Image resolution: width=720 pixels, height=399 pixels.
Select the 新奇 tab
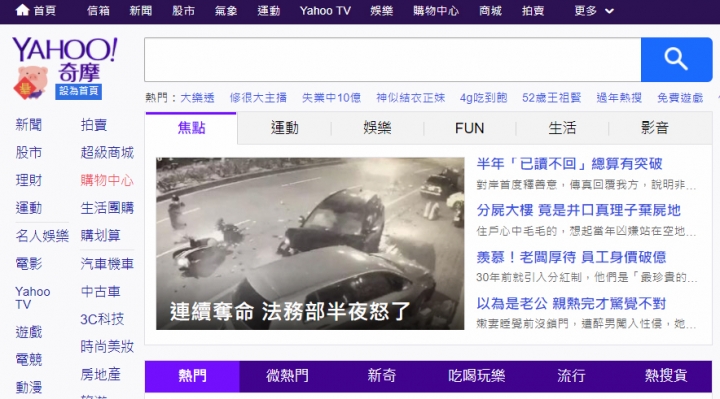pyautogui.click(x=382, y=376)
